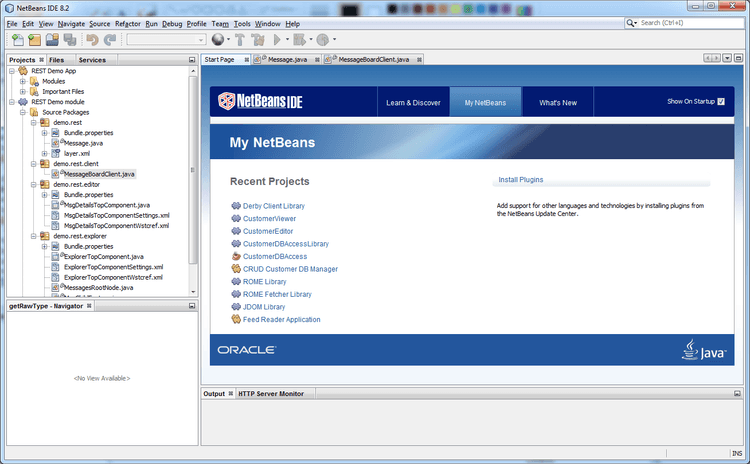
Task: Collapse the demo.rest.client package
Action: 33,164
